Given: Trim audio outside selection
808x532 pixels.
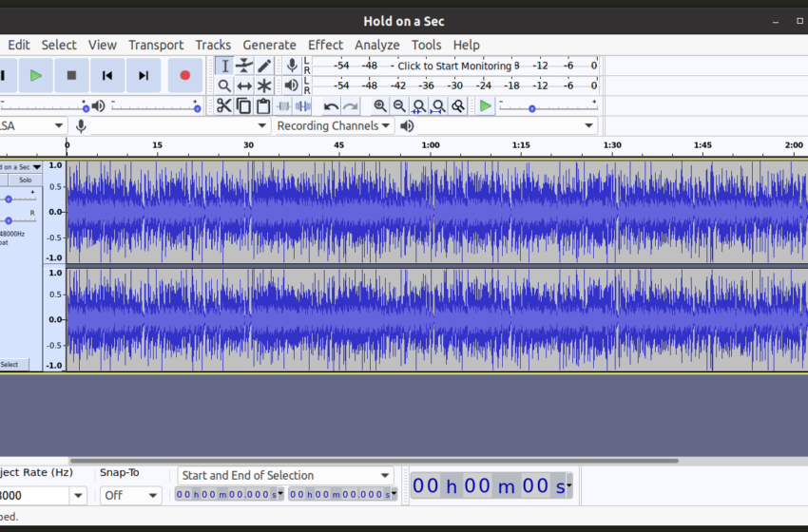Looking at the screenshot, I should [283, 106].
